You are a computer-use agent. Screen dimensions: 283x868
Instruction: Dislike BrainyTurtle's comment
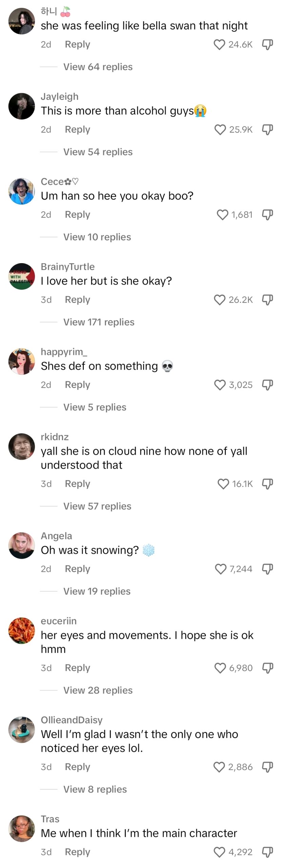pyautogui.click(x=267, y=299)
